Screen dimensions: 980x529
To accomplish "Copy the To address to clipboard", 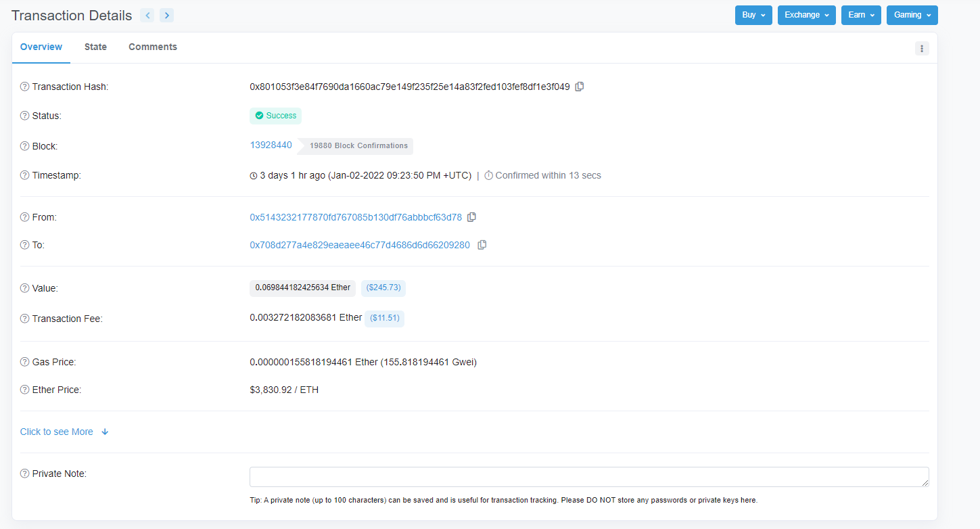I will pos(482,245).
